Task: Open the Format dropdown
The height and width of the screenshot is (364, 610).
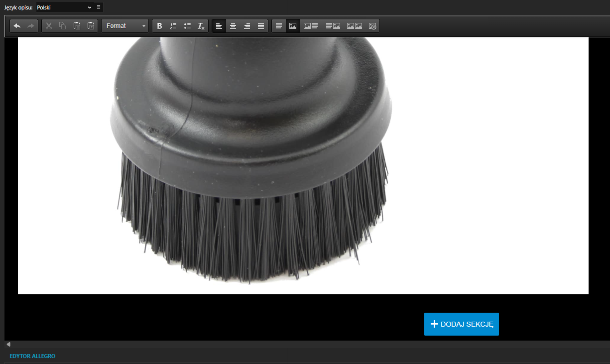Action: 125,26
